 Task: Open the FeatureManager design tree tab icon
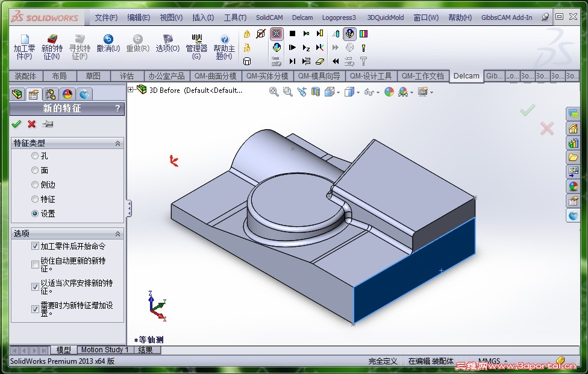coord(17,94)
